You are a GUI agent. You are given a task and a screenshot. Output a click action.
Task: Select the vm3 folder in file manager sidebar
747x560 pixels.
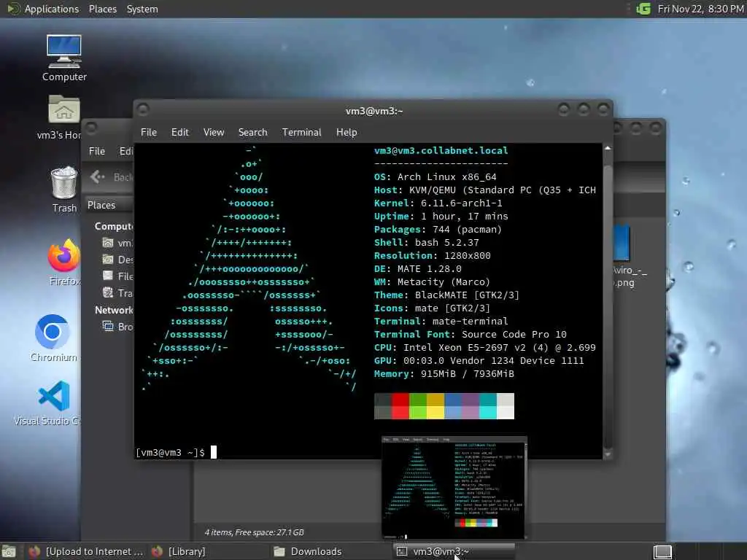tap(117, 243)
